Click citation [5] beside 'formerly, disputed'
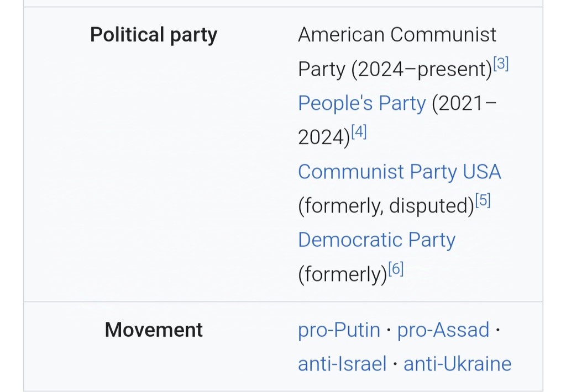Screen dimensions: 566x392 [x=483, y=201]
